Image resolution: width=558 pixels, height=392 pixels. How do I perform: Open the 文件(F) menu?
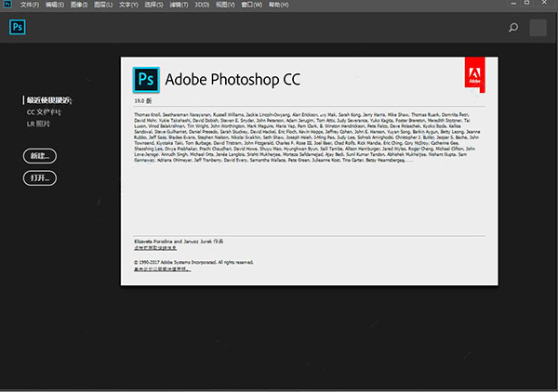tap(31, 6)
